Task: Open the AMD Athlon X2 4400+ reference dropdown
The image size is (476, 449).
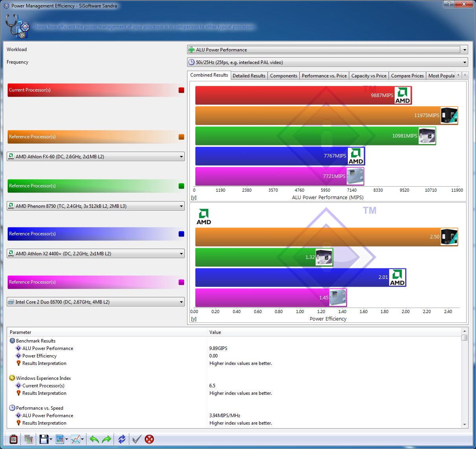Action: 96,253
